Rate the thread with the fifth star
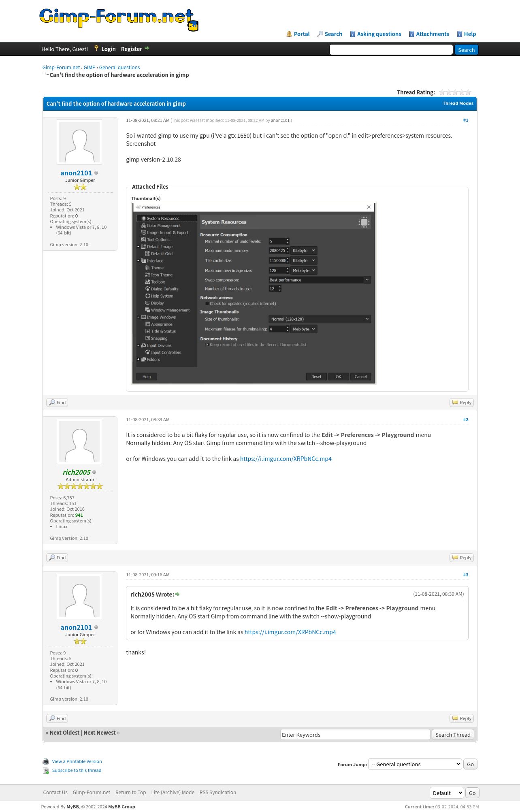Screen dimensions: 520x812 coord(468,92)
